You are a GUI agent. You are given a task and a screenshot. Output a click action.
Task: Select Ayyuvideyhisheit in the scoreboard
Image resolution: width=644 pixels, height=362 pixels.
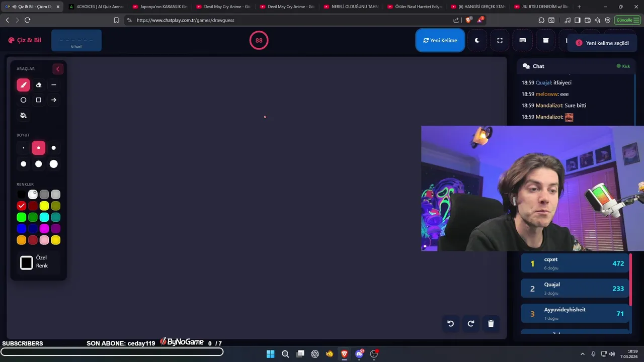click(x=575, y=314)
